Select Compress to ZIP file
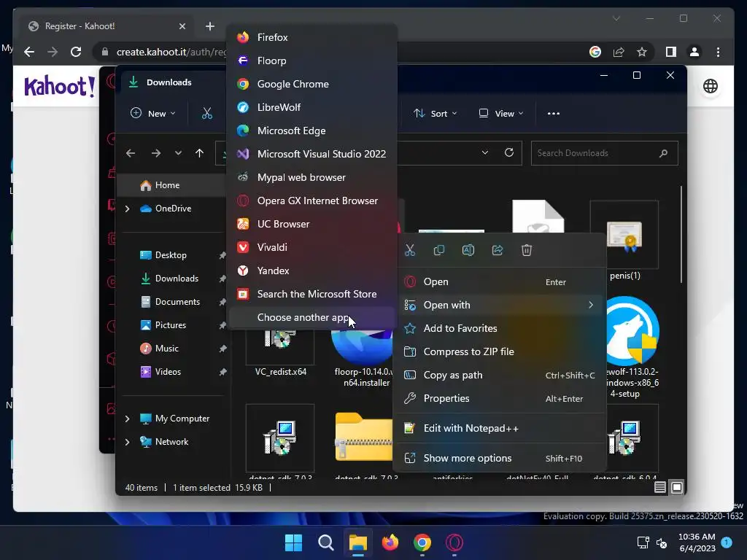Viewport: 747px width, 560px height. (500, 351)
